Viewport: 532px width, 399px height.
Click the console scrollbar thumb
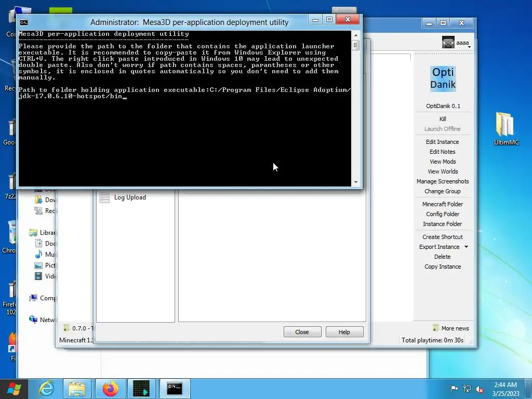click(355, 45)
